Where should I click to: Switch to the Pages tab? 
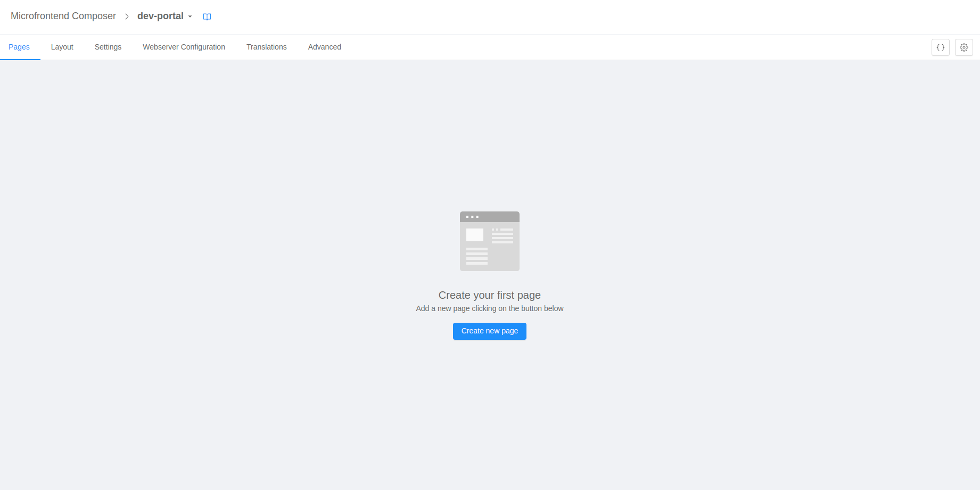click(19, 47)
